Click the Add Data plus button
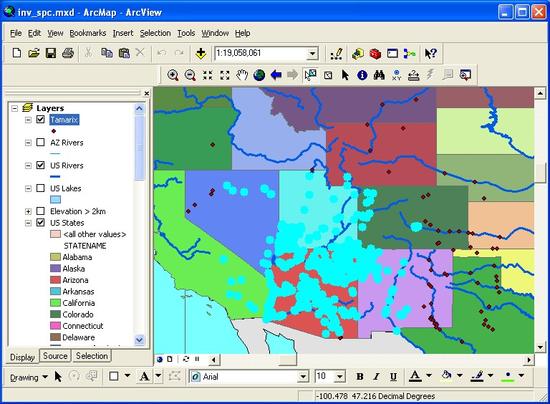The width and height of the screenshot is (550, 404). (201, 53)
